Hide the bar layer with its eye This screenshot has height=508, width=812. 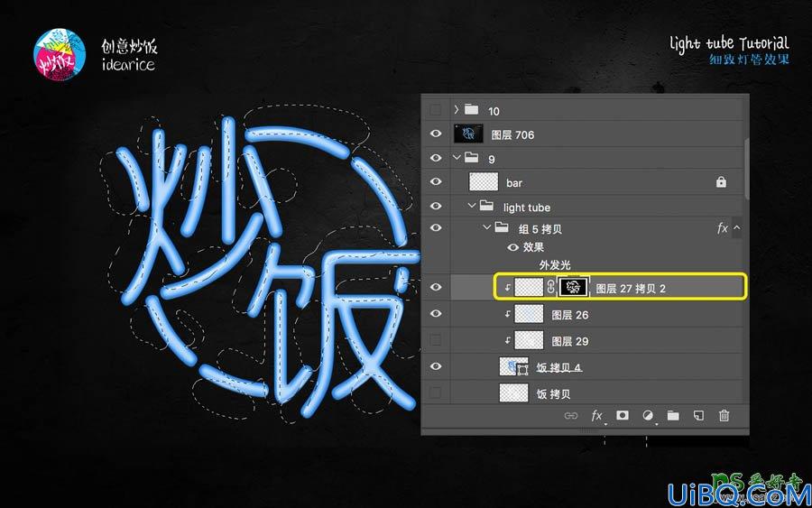(x=436, y=181)
